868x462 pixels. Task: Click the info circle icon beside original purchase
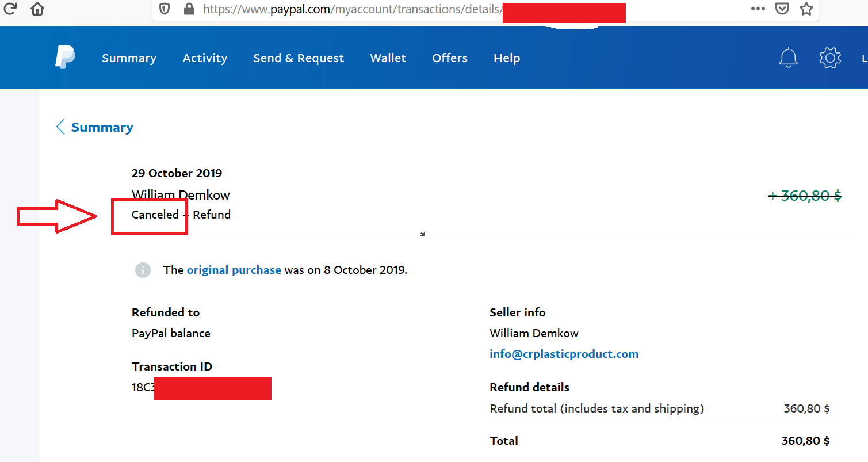(143, 270)
